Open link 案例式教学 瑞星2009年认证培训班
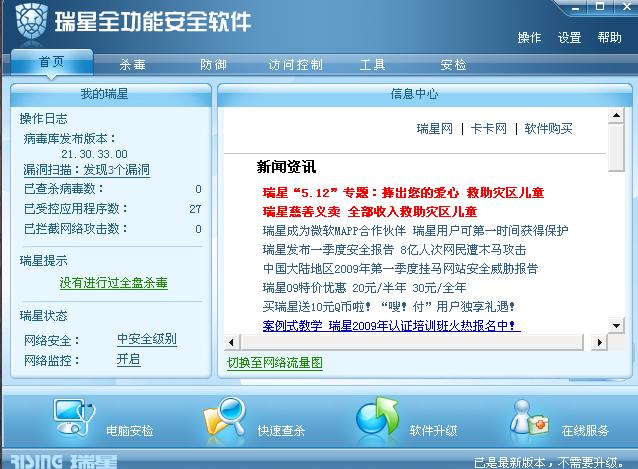 point(391,325)
